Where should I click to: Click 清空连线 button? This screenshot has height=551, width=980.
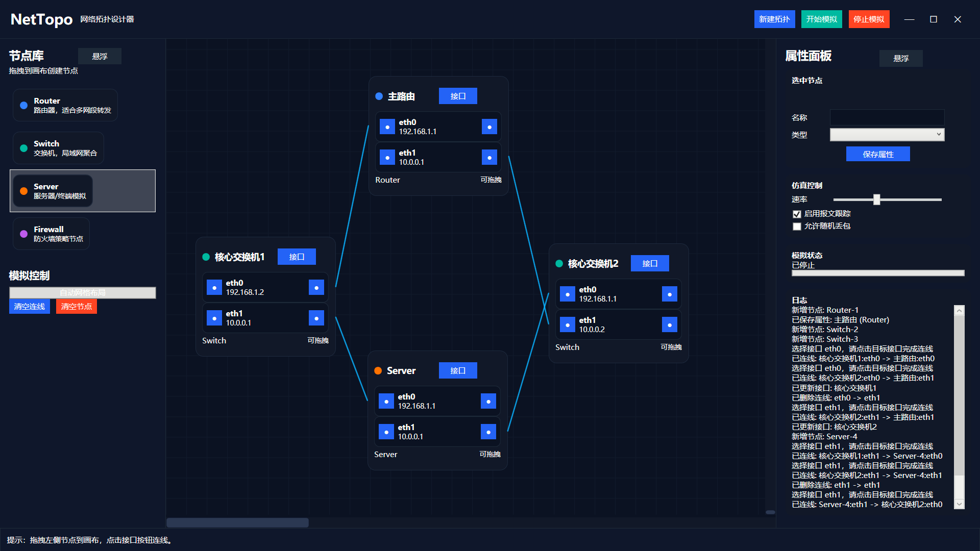point(30,306)
